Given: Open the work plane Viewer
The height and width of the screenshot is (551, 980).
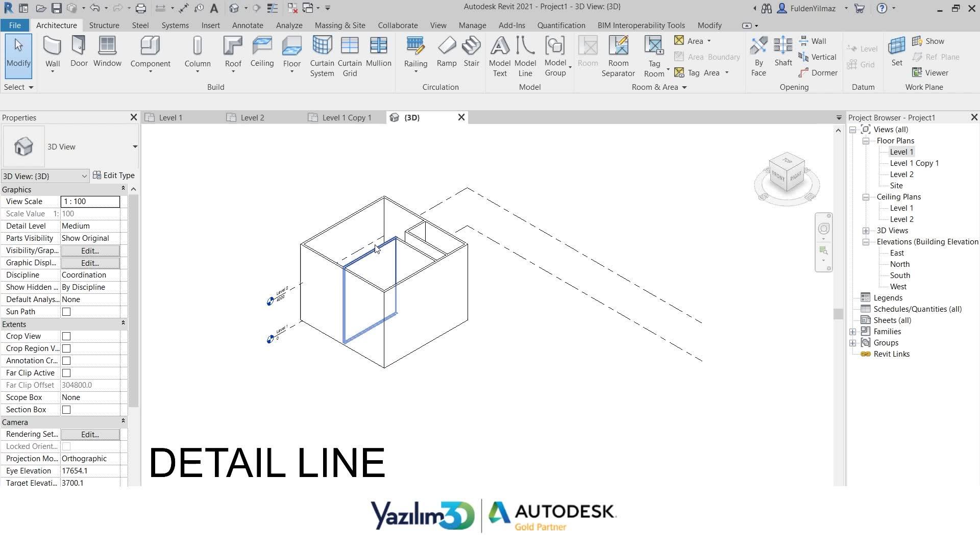Looking at the screenshot, I should coord(930,72).
